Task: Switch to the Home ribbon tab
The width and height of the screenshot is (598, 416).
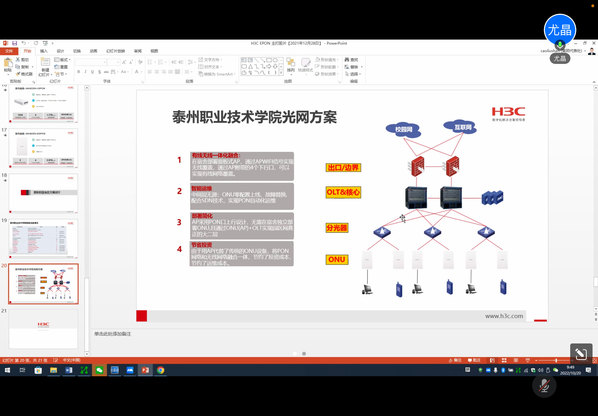Action: tap(27, 51)
